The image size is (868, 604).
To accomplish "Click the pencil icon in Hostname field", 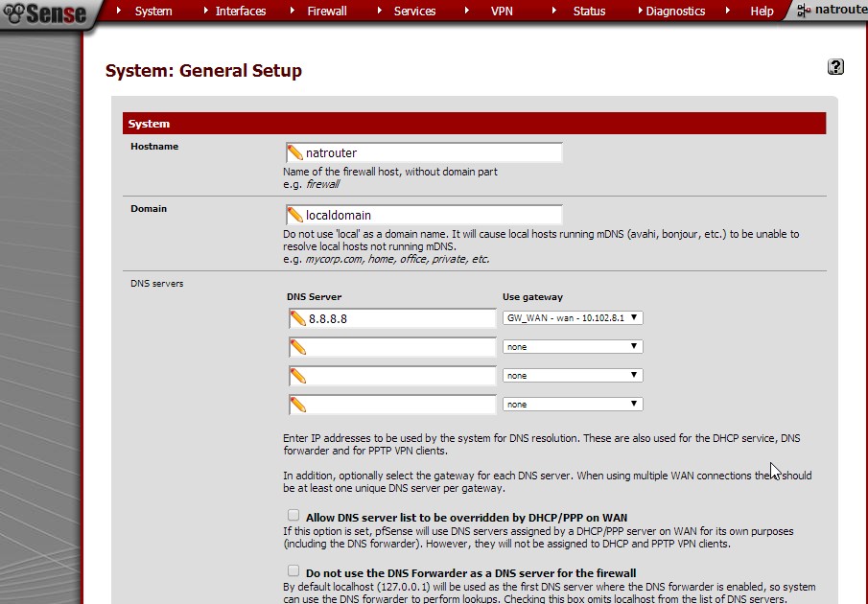I will click(x=295, y=152).
